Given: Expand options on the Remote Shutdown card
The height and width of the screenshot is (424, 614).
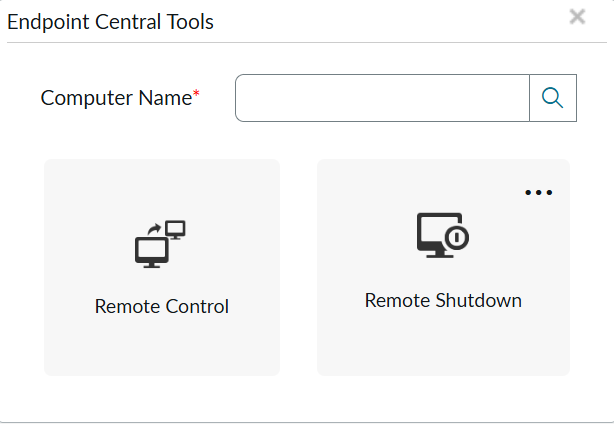Looking at the screenshot, I should point(538,193).
